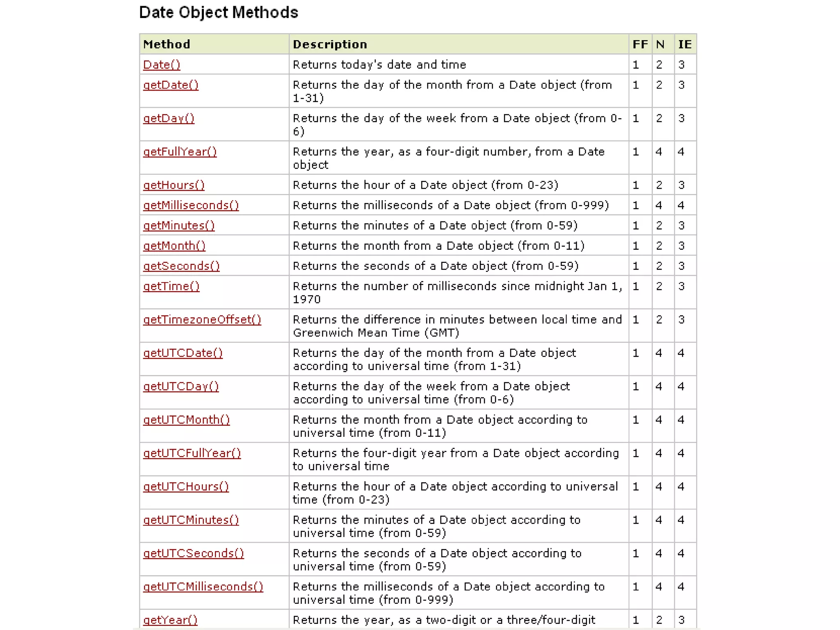Select the getMinutes() link
The width and height of the screenshot is (840, 630).
179,226
